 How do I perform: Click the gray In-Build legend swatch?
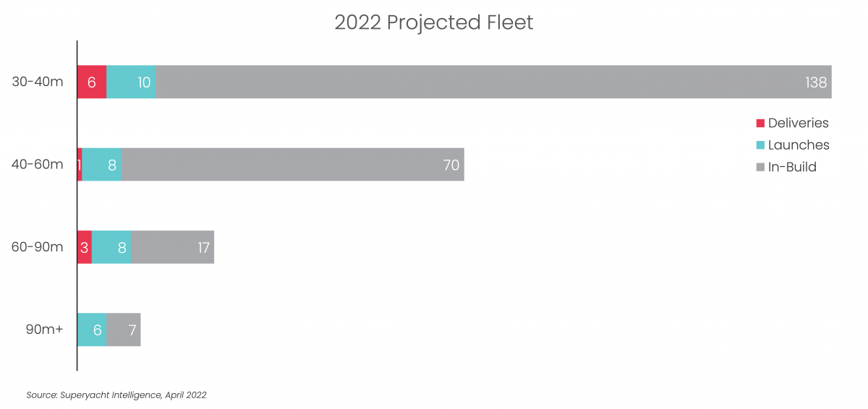760,167
